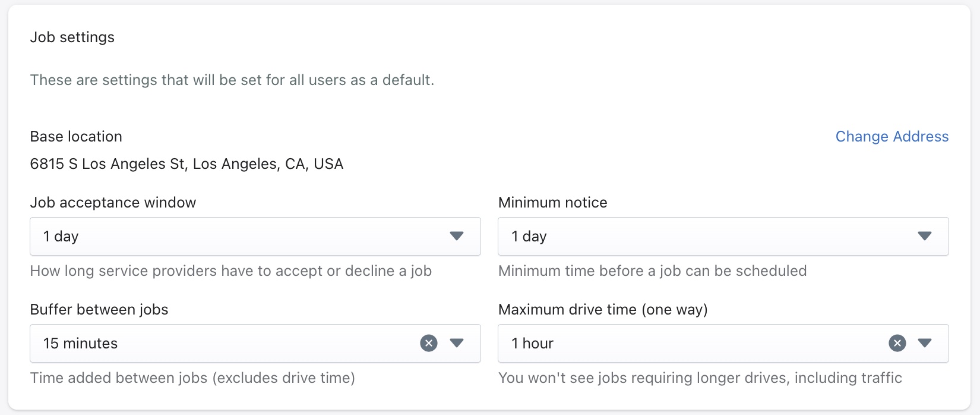This screenshot has height=415, width=980.
Task: Click the 'Job acceptance window' label
Action: [113, 203]
